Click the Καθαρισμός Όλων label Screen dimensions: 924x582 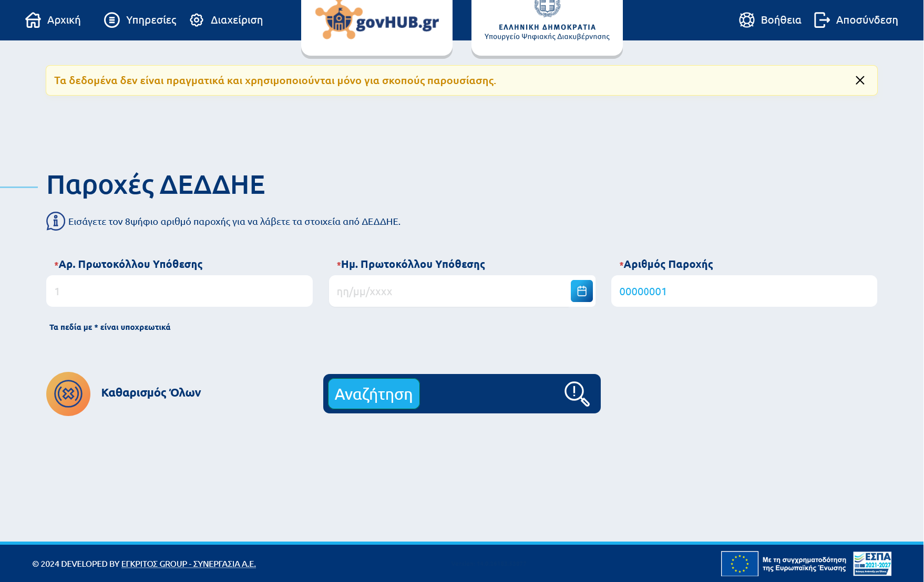click(151, 393)
